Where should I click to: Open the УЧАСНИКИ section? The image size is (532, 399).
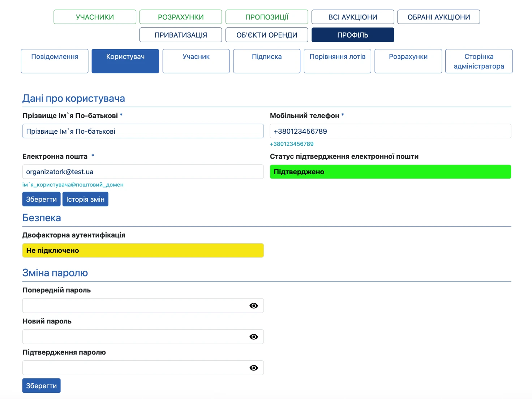tap(95, 17)
